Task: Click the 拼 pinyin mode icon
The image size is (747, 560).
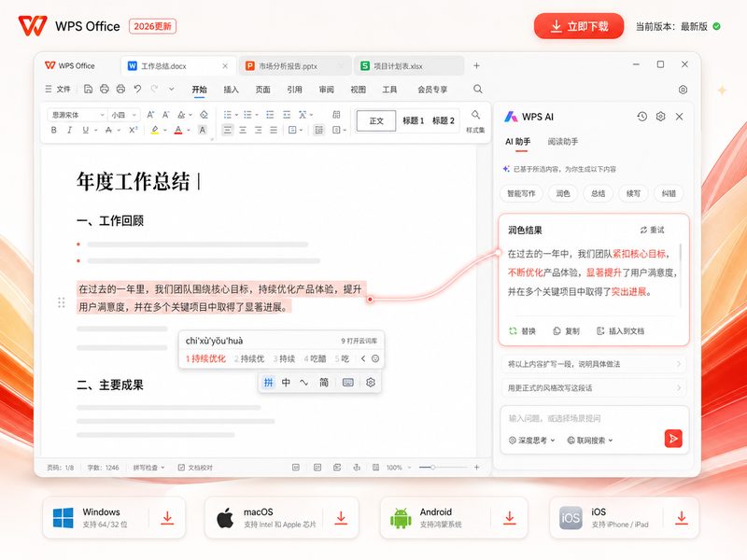Action: coord(269,383)
